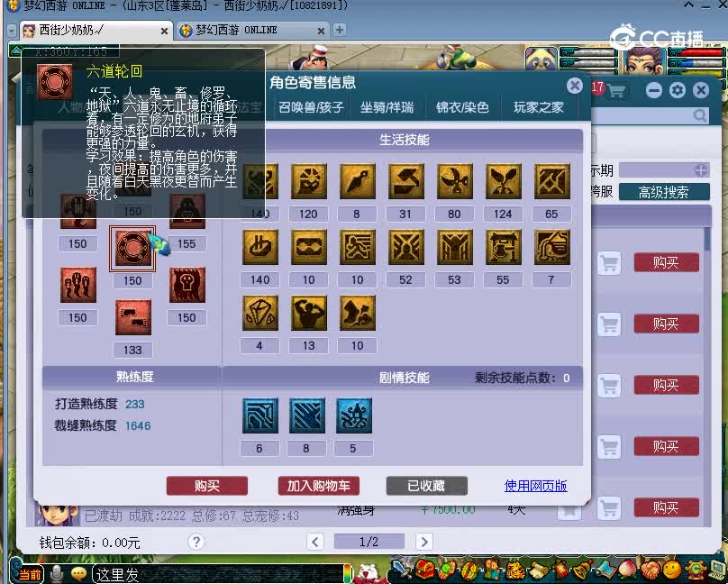Click the 1/2 page indicator
Image resolution: width=728 pixels, height=584 pixels.
click(369, 542)
